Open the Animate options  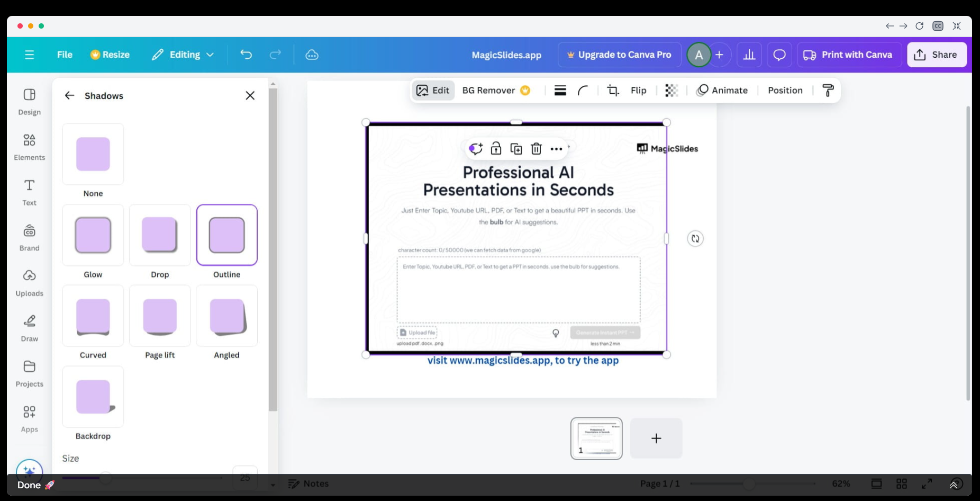pos(722,91)
